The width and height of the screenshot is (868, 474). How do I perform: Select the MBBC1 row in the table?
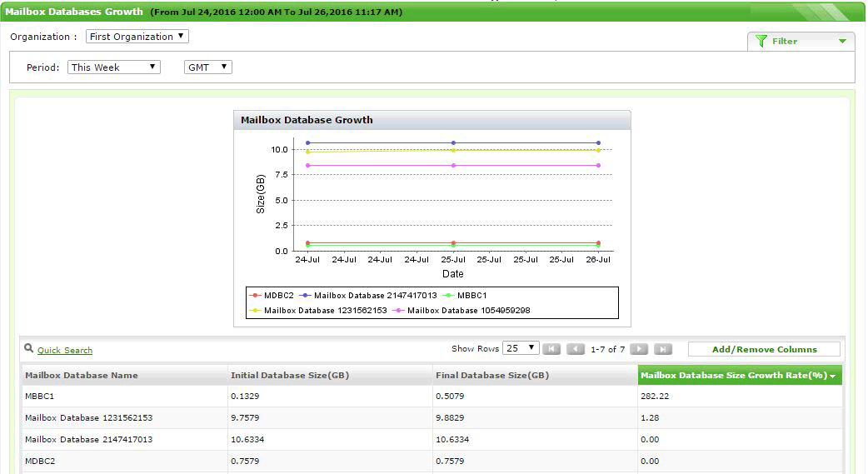39,397
